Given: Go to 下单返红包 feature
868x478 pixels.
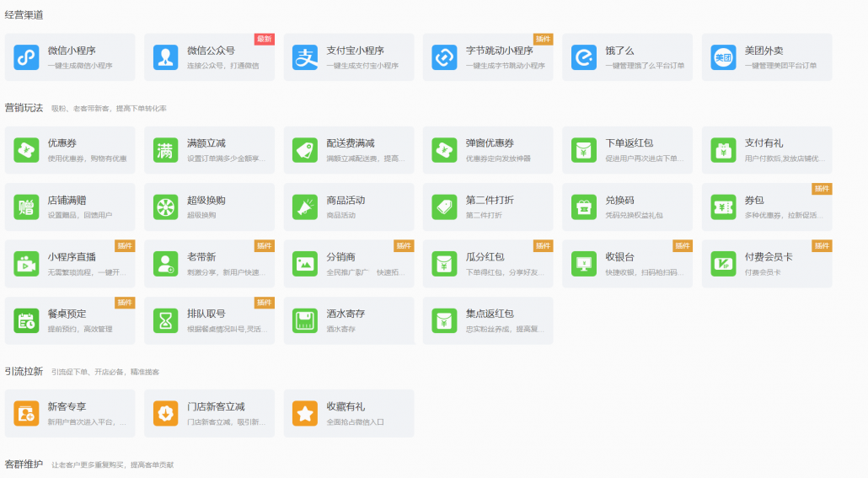Looking at the screenshot, I should tap(628, 150).
